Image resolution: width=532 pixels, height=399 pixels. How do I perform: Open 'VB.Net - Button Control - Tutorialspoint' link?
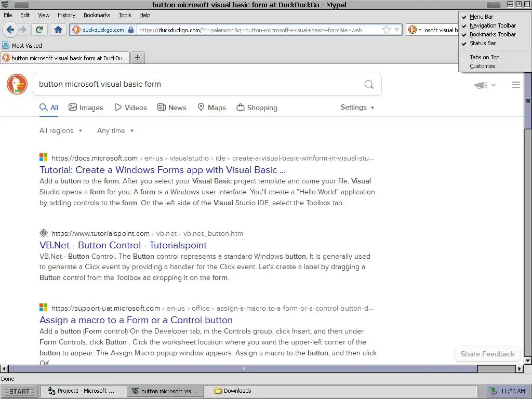click(123, 245)
